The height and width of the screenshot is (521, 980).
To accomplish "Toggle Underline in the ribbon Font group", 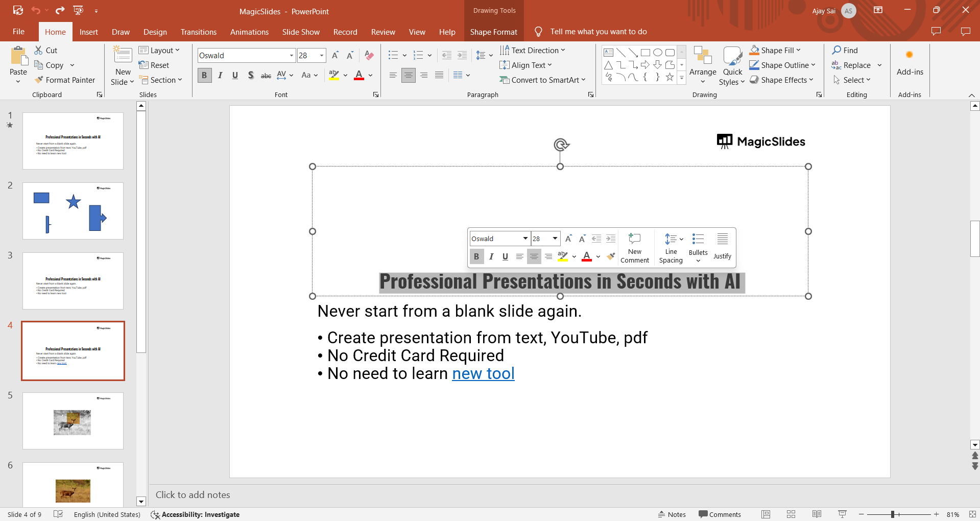I will pyautogui.click(x=235, y=75).
